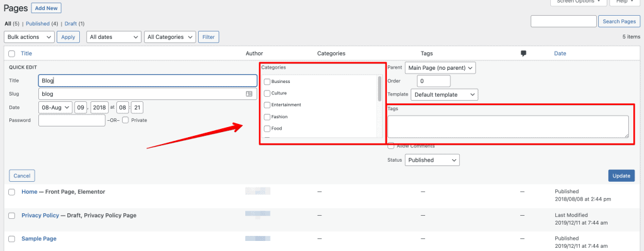
Task: Expand the All dates dropdown
Action: pos(114,37)
